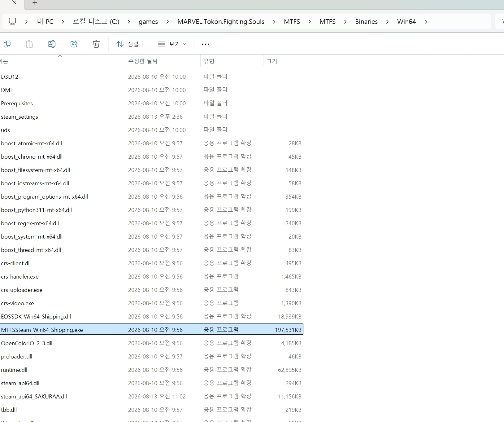Open the 정렬 sort dropdown

coord(130,44)
